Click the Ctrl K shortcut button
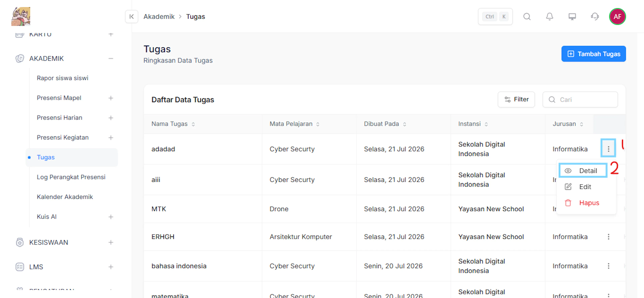This screenshot has height=298, width=644. tap(495, 16)
